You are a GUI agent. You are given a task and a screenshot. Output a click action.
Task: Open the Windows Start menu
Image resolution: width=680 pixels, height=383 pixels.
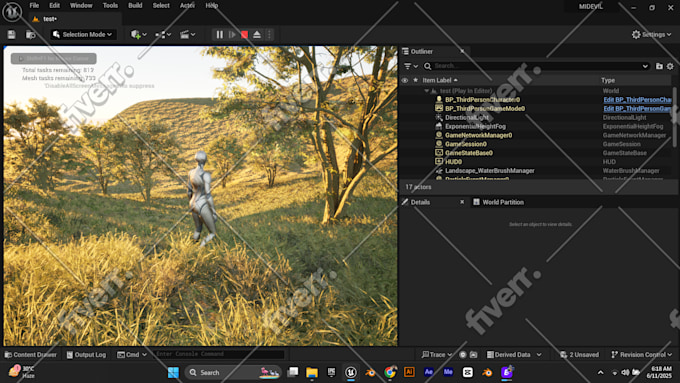click(x=173, y=373)
